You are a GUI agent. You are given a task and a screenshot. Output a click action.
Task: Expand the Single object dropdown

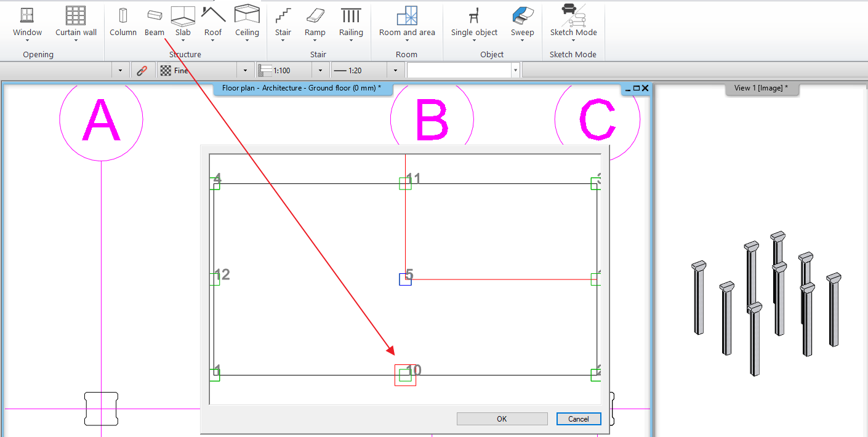click(x=473, y=39)
